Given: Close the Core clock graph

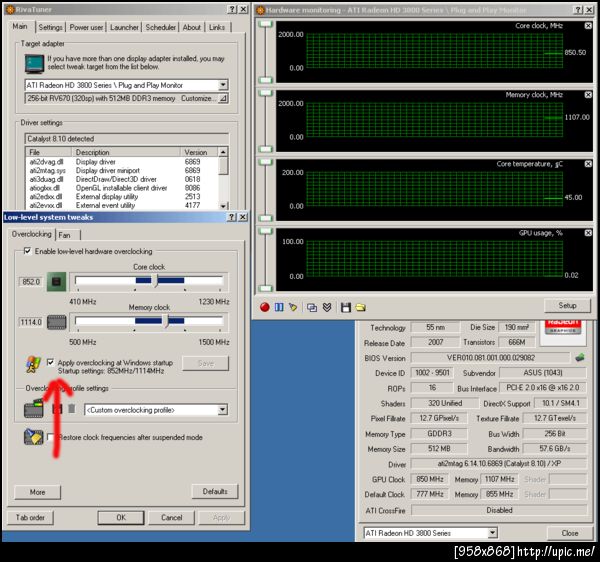Looking at the screenshot, I should click(588, 26).
